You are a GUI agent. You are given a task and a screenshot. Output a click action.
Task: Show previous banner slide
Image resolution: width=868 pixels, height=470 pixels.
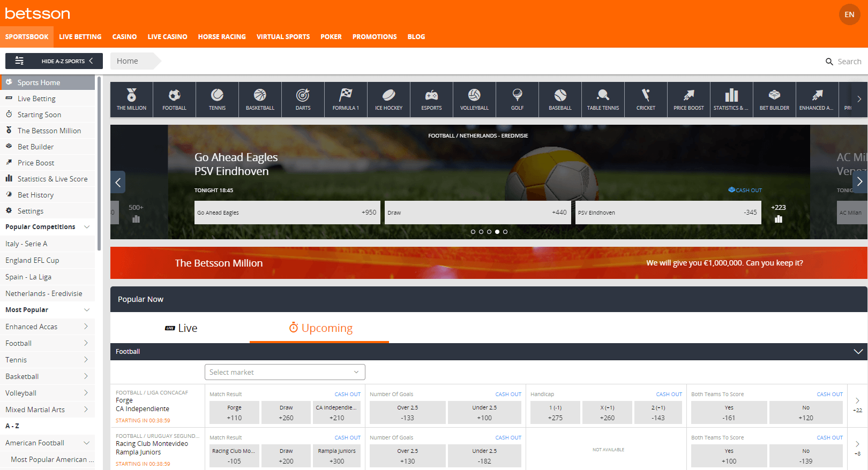118,182
